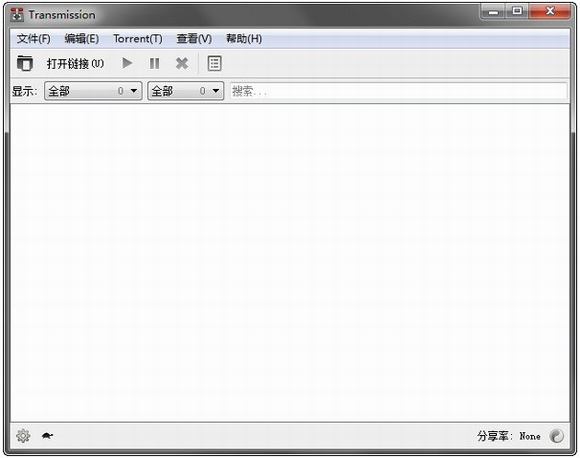This screenshot has width=580, height=458.
Task: Click the statistics icon beside 分享率 None
Action: click(556, 436)
